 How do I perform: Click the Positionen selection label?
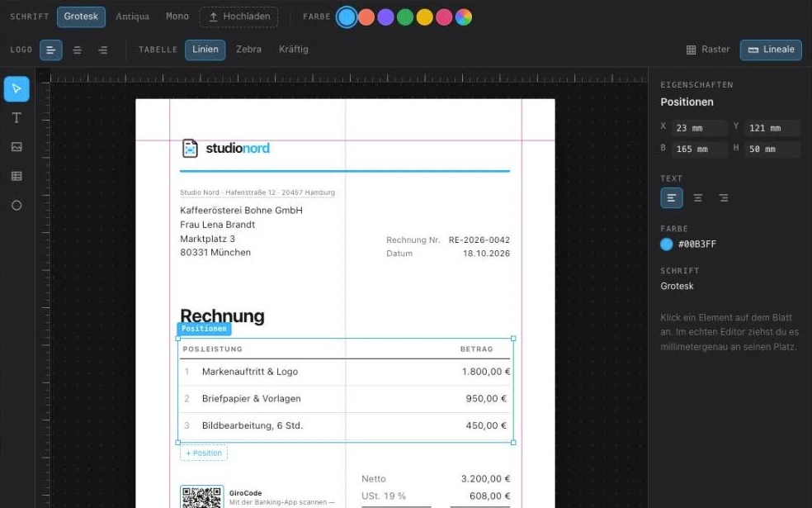[x=204, y=329]
